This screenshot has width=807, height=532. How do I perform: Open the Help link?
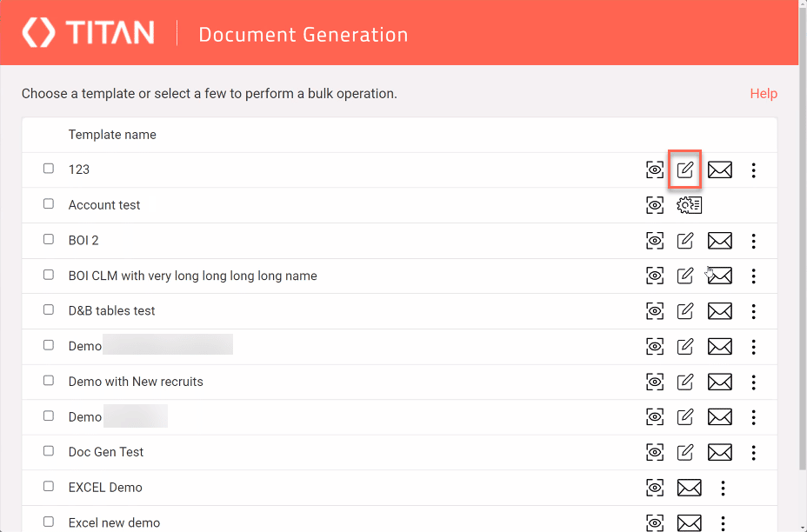coord(763,94)
